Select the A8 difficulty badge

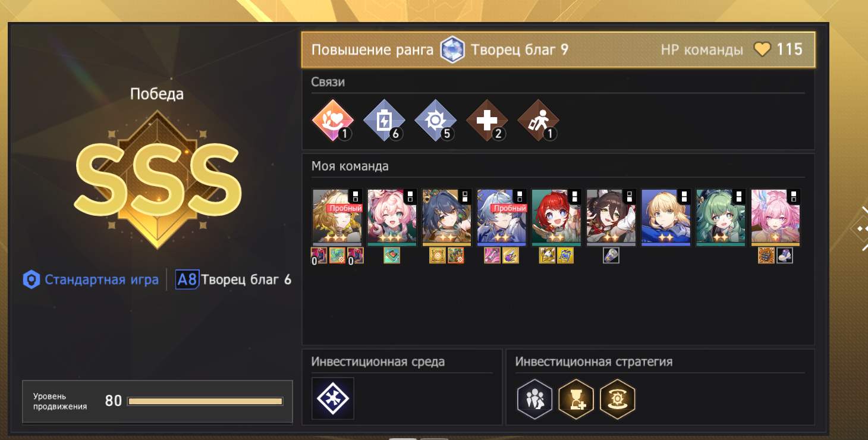coord(187,279)
